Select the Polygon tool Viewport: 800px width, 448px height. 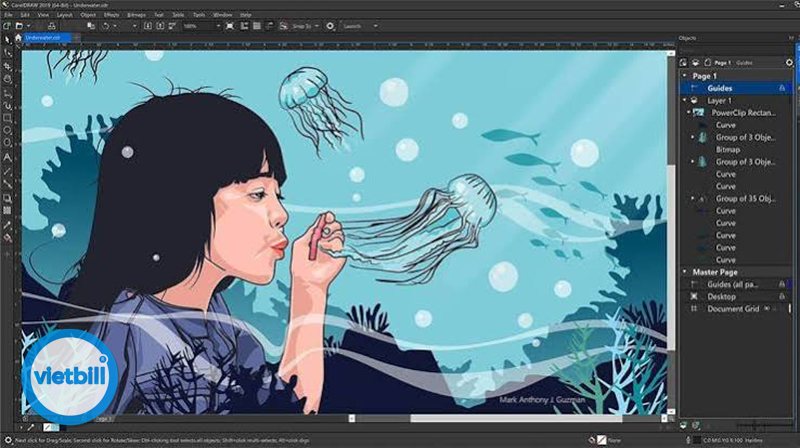(7, 144)
